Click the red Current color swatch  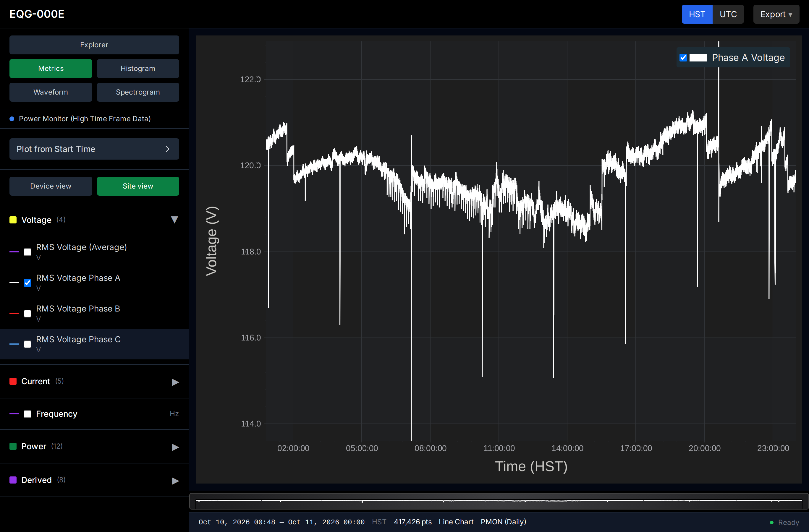(13, 381)
